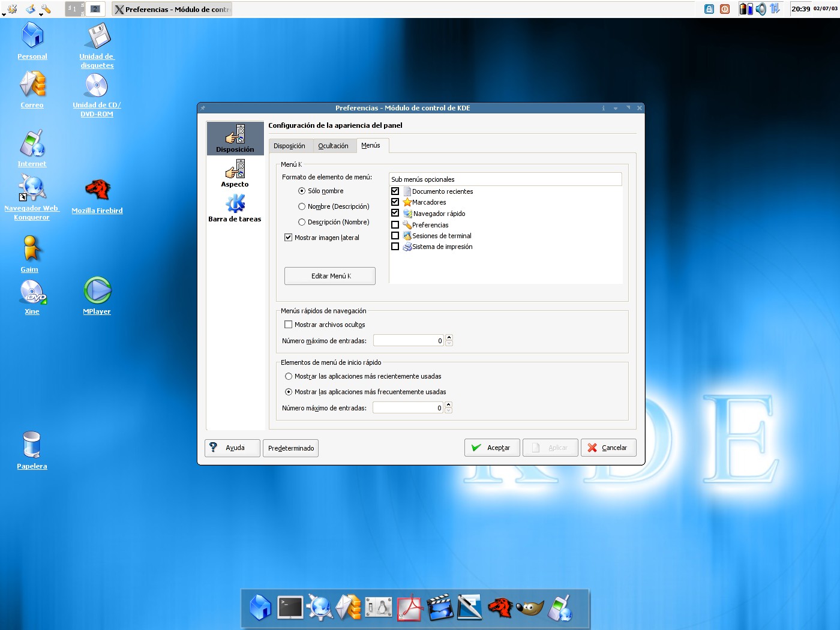Open Barra de tareas module

pos(235,208)
